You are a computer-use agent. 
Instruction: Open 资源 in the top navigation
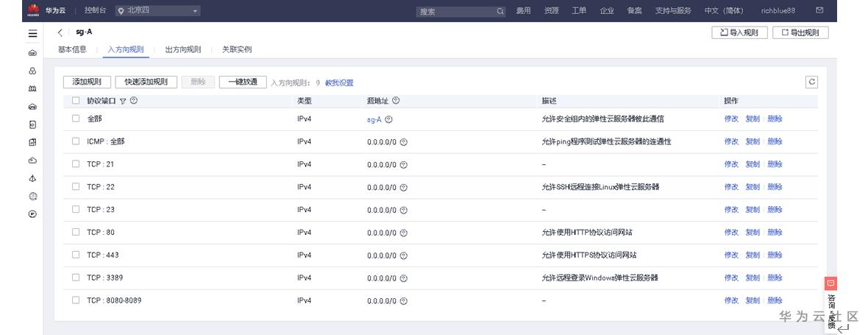click(552, 10)
